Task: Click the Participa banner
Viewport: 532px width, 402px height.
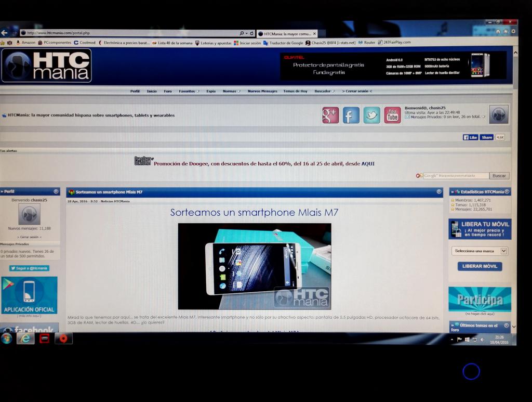Action: coord(480,299)
